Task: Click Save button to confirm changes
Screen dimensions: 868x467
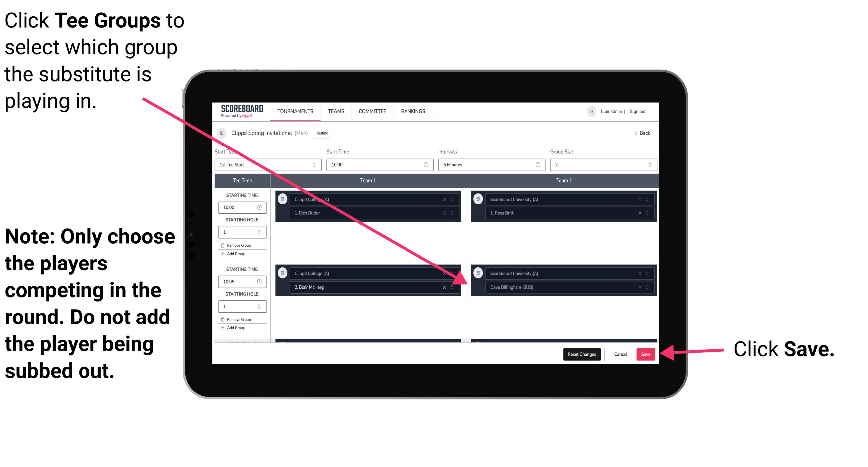Action: click(x=645, y=354)
